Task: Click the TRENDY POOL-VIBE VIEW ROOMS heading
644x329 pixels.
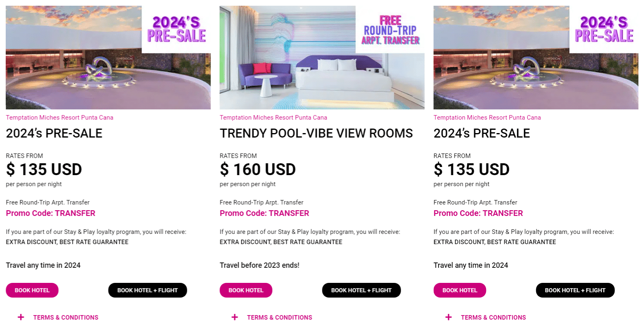Action: click(316, 133)
